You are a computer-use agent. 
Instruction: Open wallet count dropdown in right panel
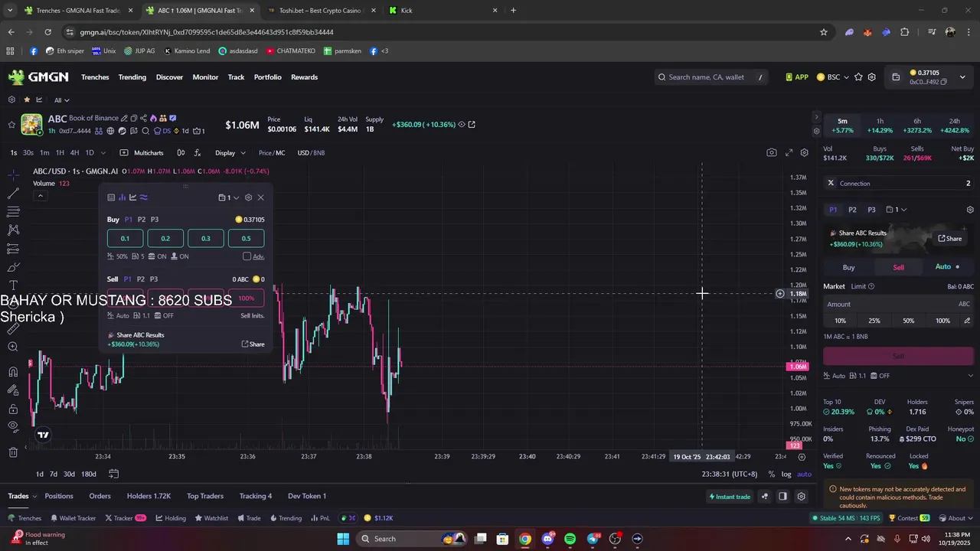pyautogui.click(x=897, y=210)
